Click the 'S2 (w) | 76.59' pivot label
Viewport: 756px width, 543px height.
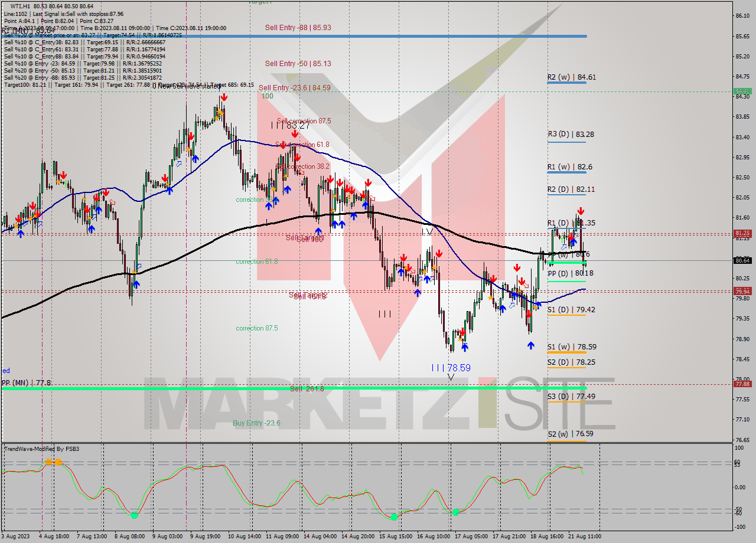click(571, 434)
